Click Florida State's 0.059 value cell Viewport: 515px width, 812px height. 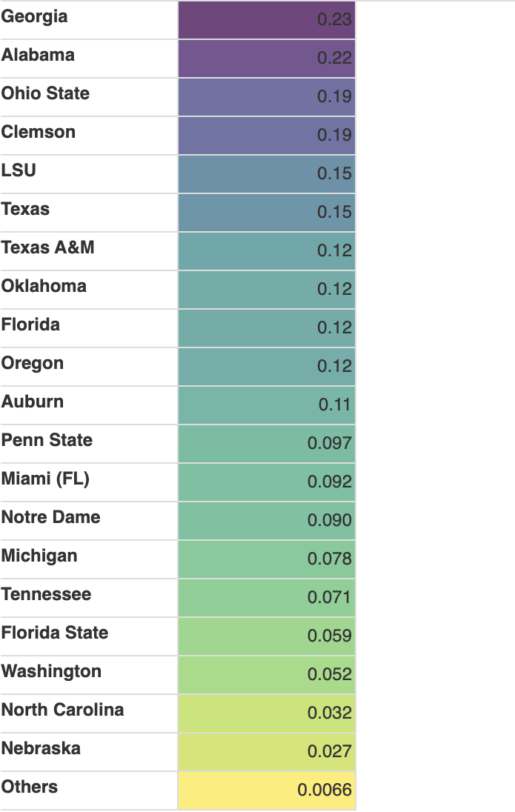click(267, 636)
